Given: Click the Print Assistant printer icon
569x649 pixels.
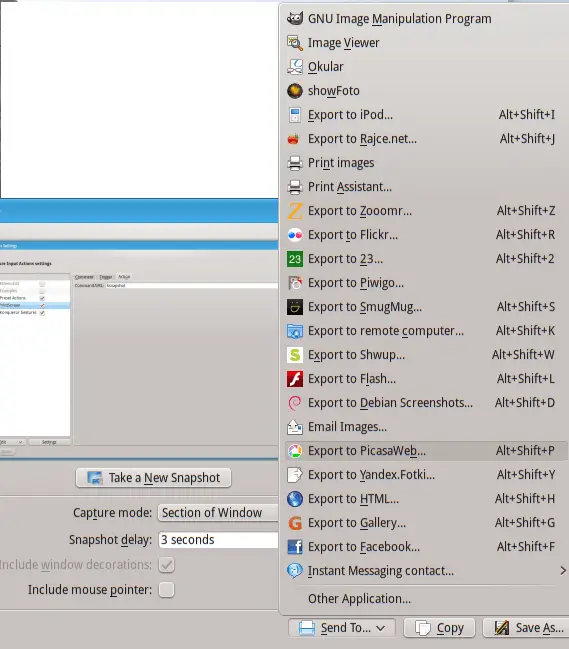Looking at the screenshot, I should coord(295,187).
